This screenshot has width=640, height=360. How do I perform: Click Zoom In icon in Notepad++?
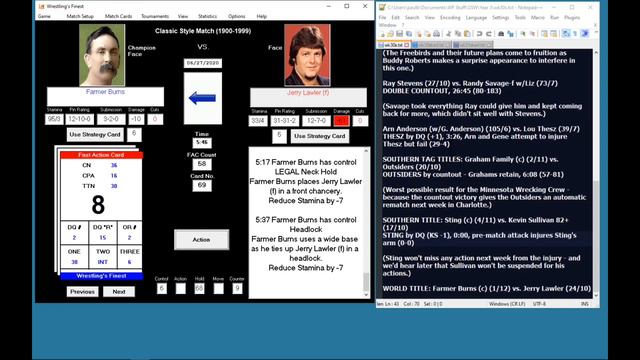[x=523, y=34]
